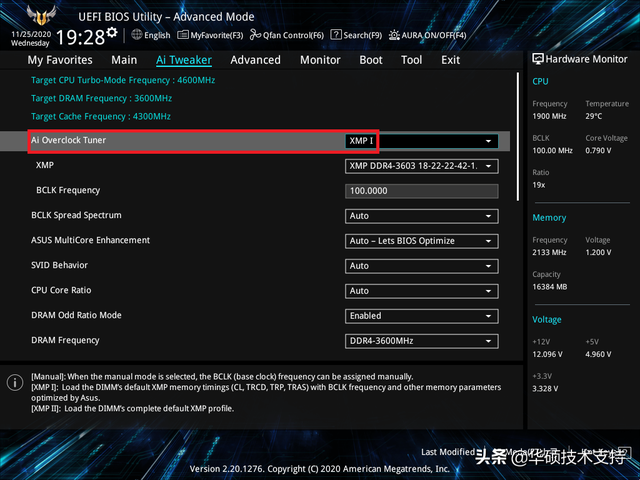Click the 11/25/2020 Wednesday date
The height and width of the screenshot is (480, 640).
click(x=31, y=38)
